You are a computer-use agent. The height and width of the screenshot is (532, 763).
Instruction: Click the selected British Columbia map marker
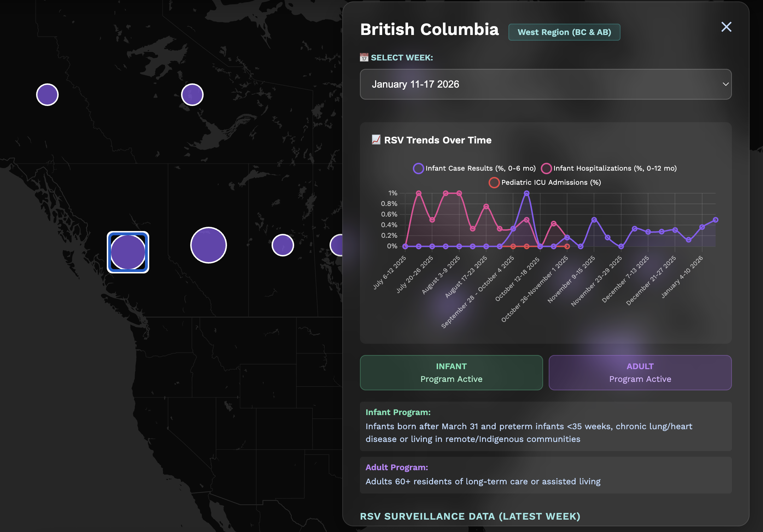pos(128,252)
